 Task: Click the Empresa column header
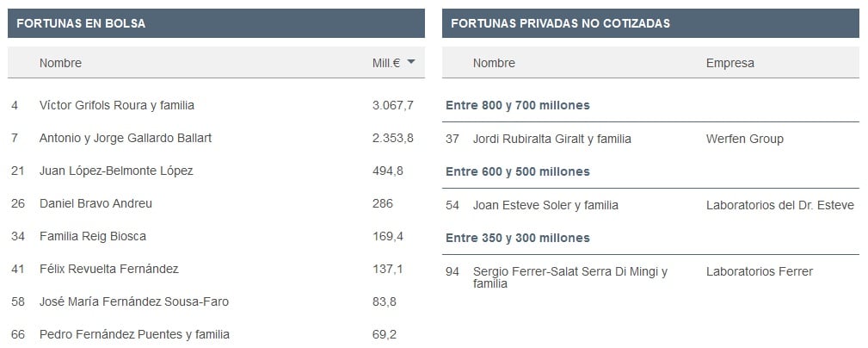click(729, 63)
